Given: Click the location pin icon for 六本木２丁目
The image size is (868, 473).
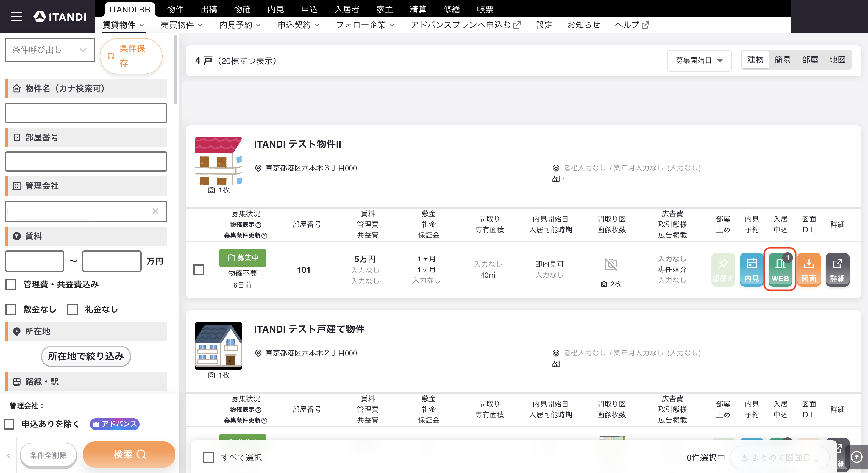Looking at the screenshot, I should point(258,353).
